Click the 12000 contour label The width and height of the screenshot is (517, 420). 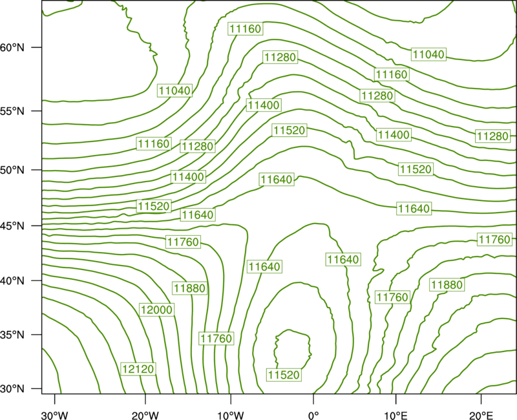coord(156,310)
